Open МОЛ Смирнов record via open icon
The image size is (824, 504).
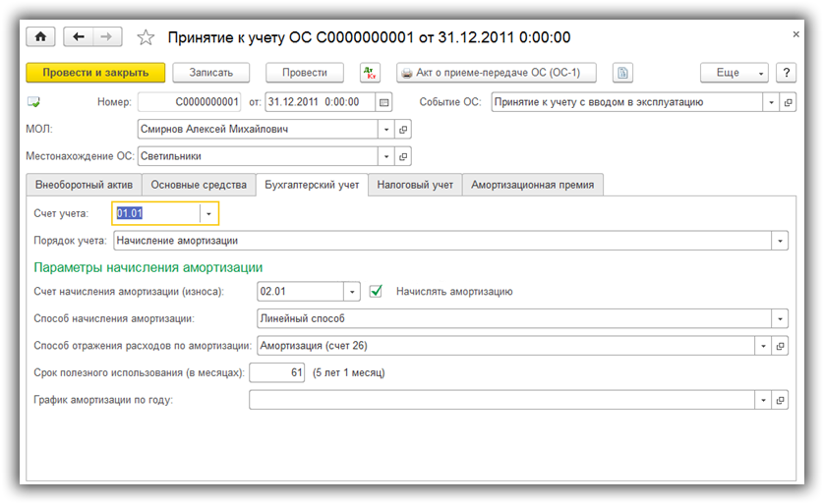pos(403,129)
